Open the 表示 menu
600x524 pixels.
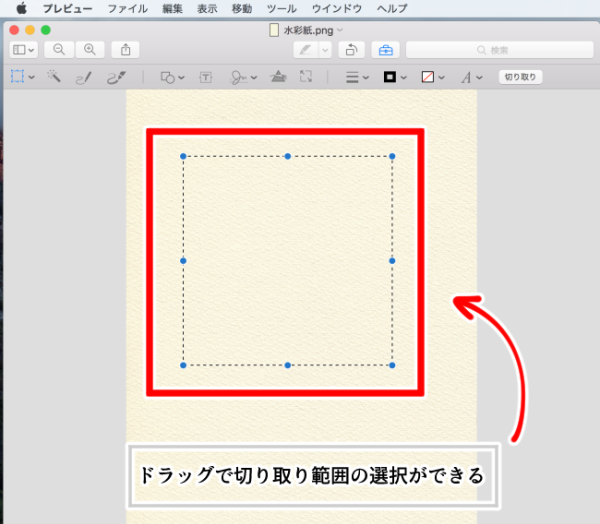(x=207, y=8)
